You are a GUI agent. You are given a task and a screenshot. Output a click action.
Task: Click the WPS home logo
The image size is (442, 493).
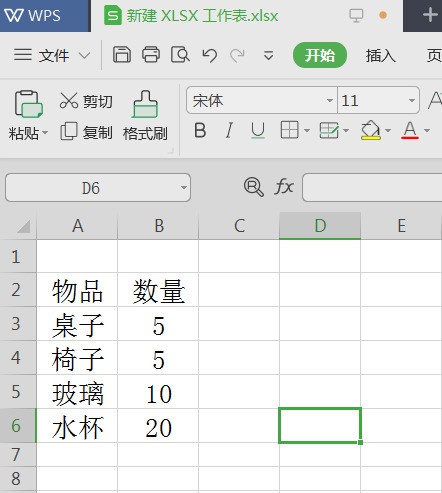[x=33, y=15]
